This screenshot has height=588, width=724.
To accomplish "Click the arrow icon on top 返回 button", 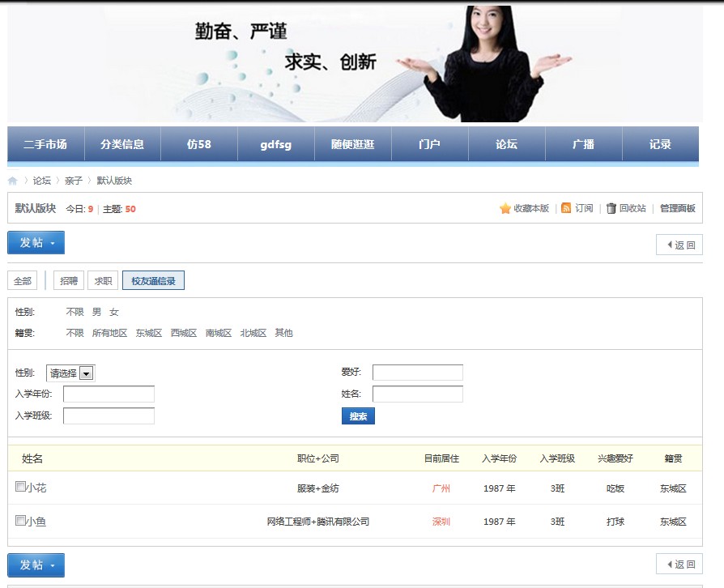I will (x=670, y=245).
